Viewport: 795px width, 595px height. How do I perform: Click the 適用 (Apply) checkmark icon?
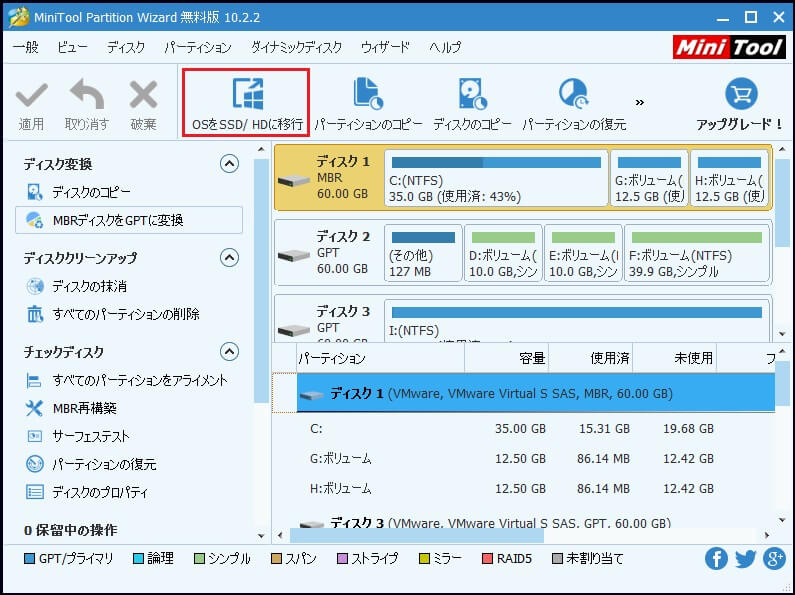coord(31,95)
